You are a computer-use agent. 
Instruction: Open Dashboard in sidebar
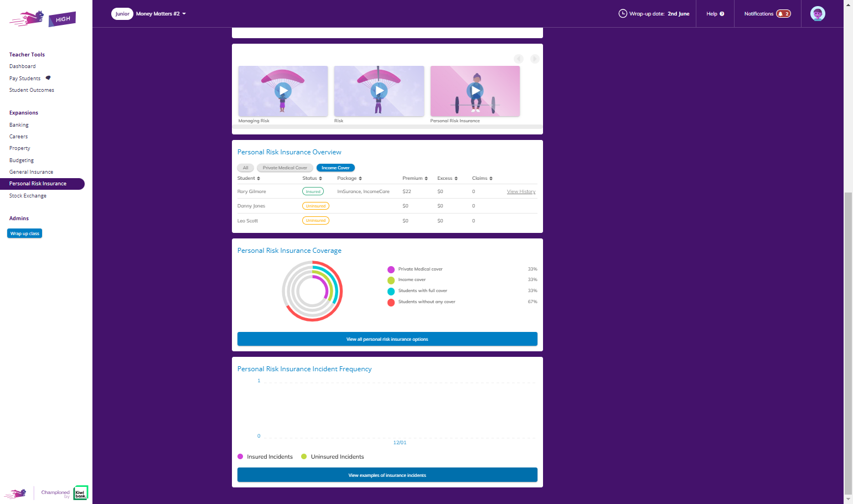pyautogui.click(x=23, y=66)
